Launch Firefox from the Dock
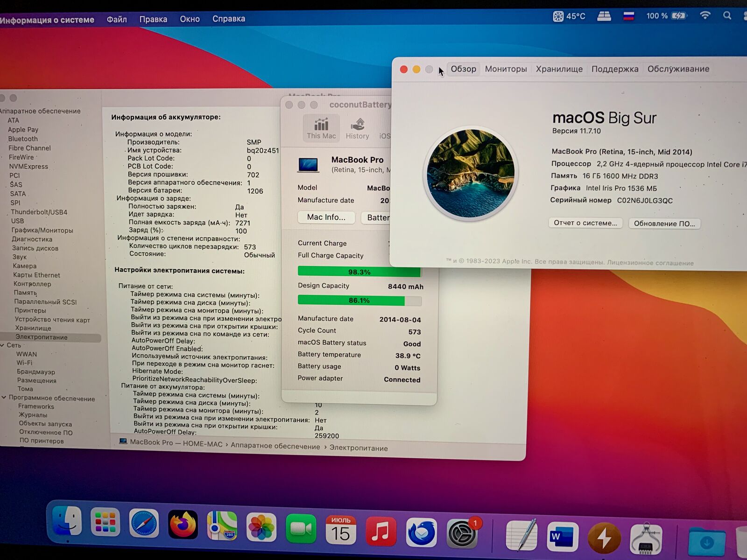This screenshot has height=560, width=747. click(183, 525)
